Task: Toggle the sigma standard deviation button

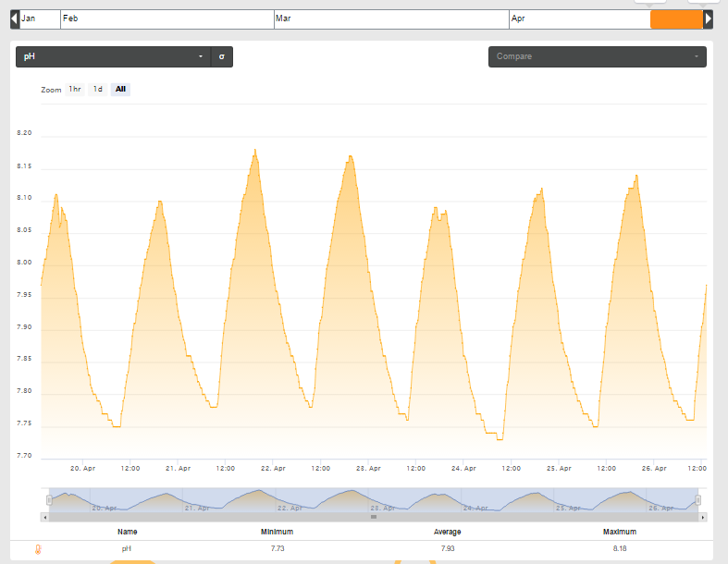Action: click(x=222, y=56)
